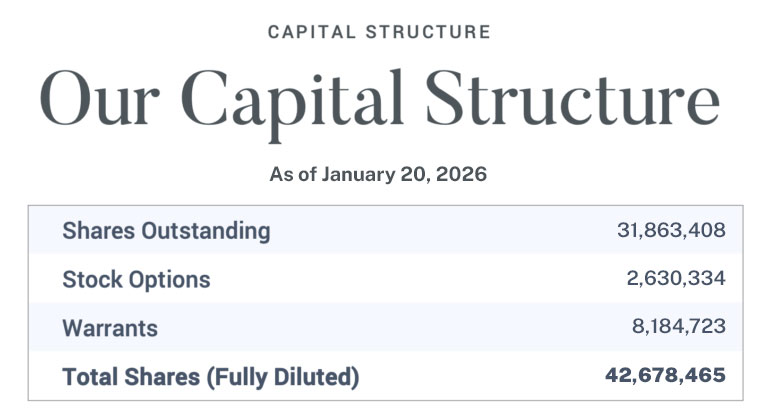
Task: Click the Shares Outstanding row label
Action: (166, 231)
